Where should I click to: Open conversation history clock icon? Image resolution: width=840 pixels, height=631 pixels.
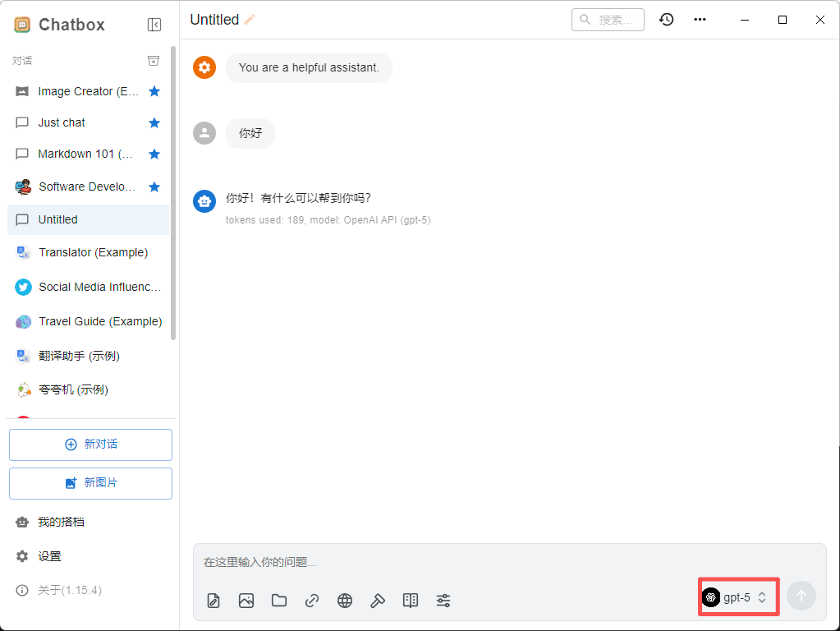tap(667, 20)
